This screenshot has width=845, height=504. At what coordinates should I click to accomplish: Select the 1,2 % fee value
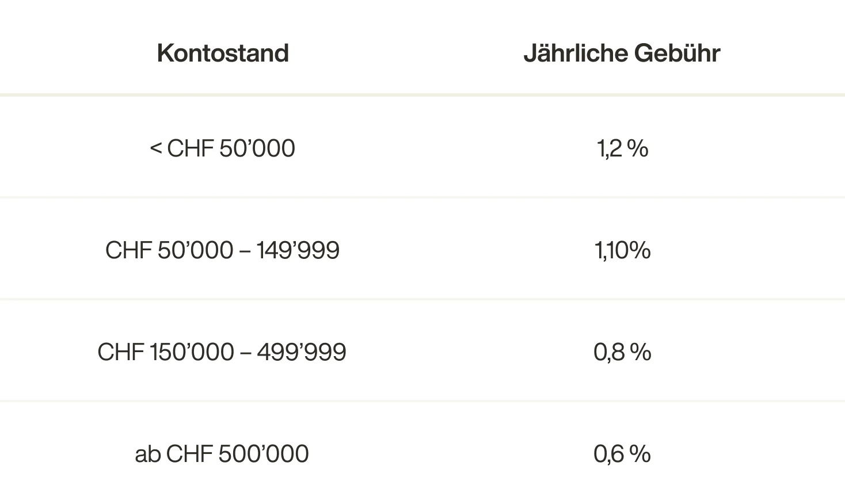(622, 148)
